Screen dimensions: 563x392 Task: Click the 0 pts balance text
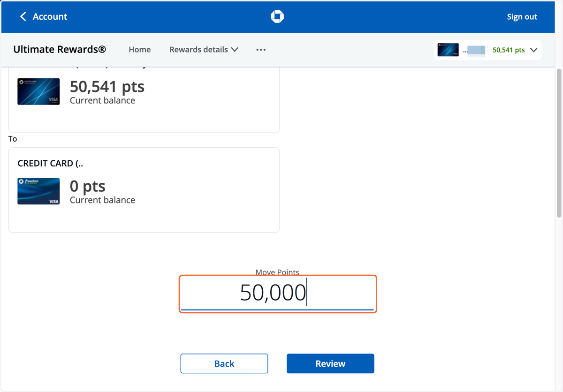coord(88,186)
